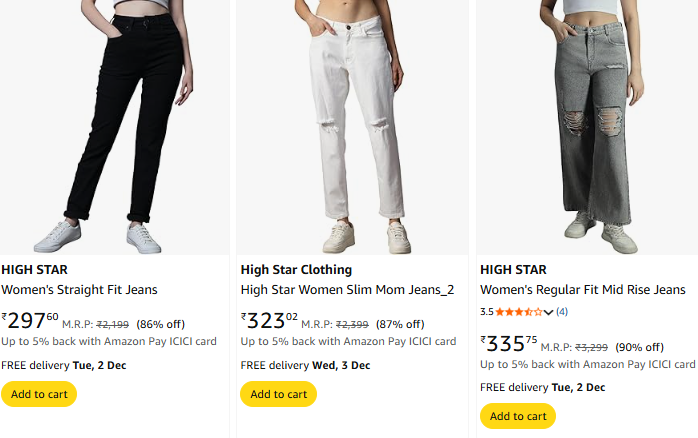
Task: Add Women's Straight Fit Jeans to cart
Action: click(x=39, y=394)
